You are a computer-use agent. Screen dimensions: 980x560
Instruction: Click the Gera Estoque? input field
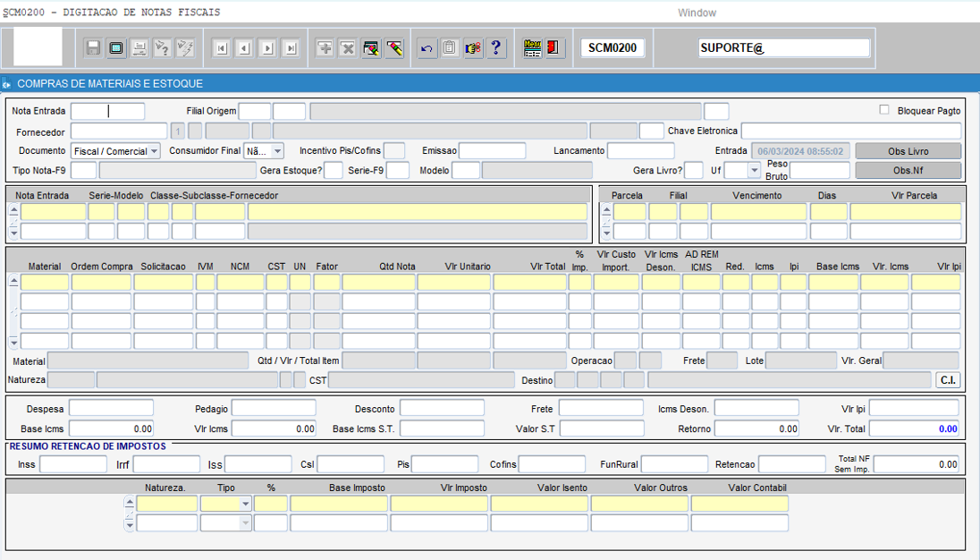coord(334,170)
